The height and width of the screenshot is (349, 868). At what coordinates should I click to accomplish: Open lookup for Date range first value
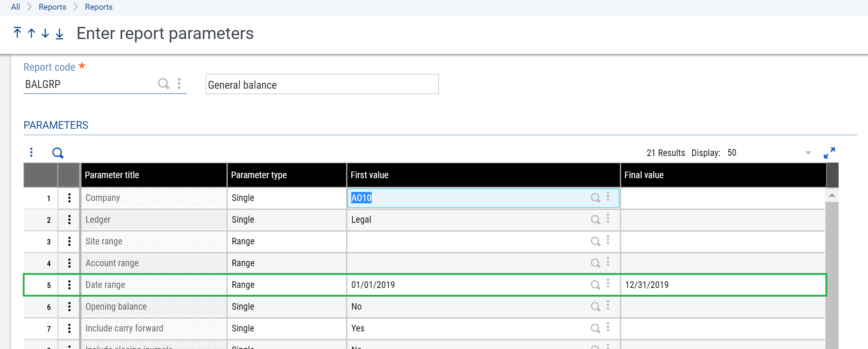point(595,285)
